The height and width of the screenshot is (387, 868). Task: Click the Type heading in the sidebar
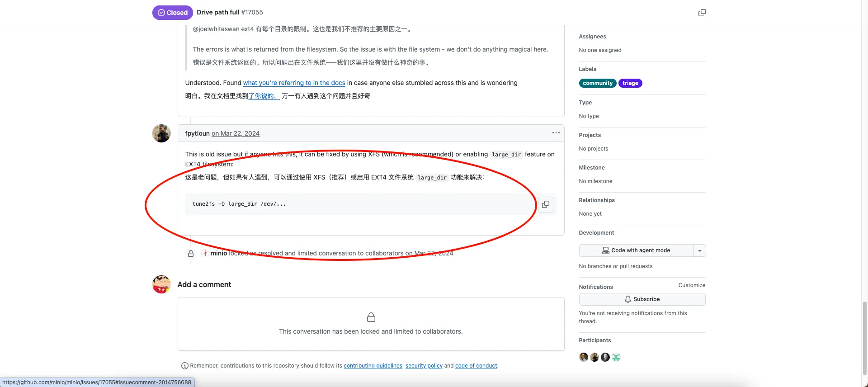(585, 103)
